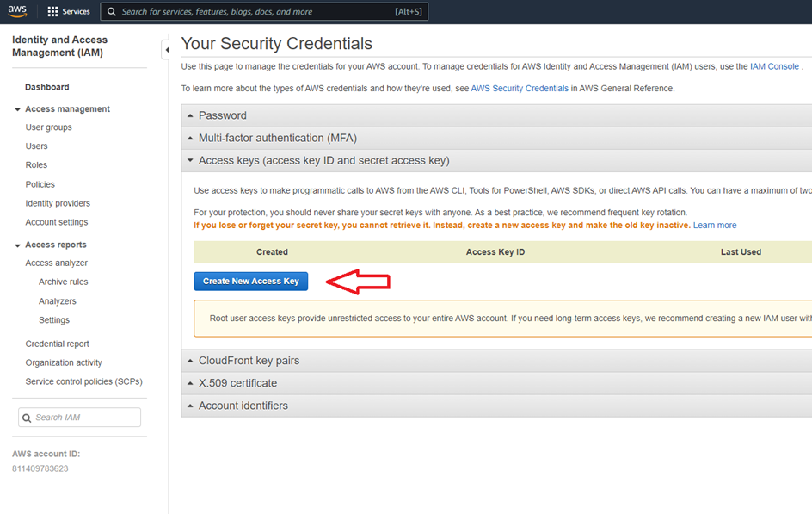Viewport: 812px width, 514px height.
Task: Collapse the IAM sidebar with arrow handle
Action: tap(166, 50)
